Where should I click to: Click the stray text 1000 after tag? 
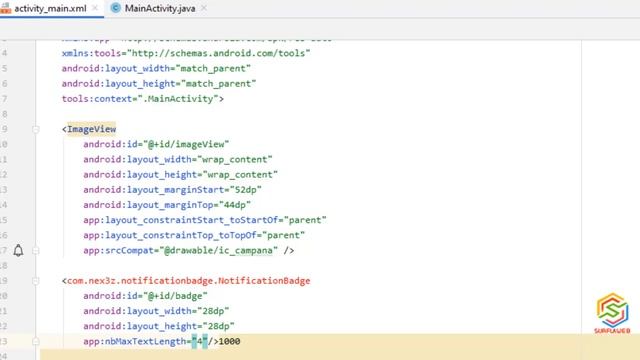pyautogui.click(x=229, y=341)
